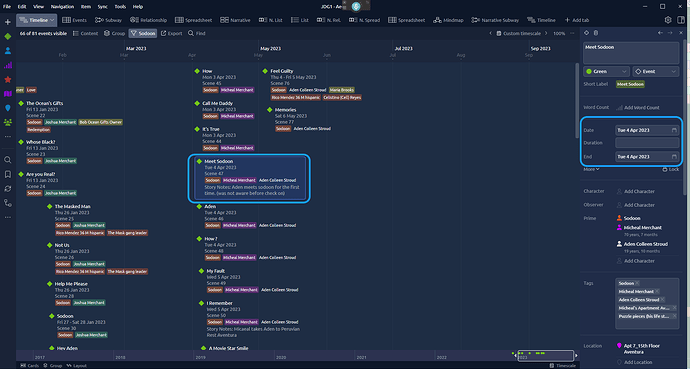690x369 pixels.
Task: Switch to the Narrative Subway tab
Action: [x=495, y=20]
